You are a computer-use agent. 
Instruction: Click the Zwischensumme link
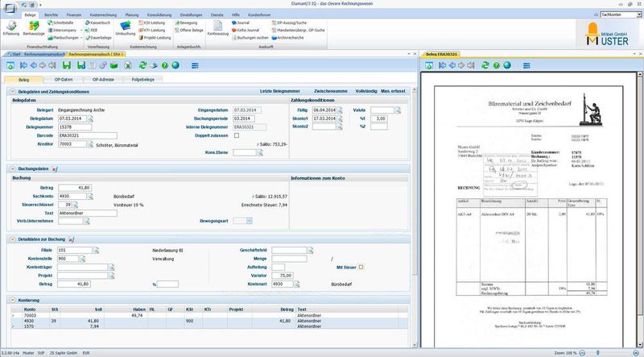pyautogui.click(x=331, y=91)
